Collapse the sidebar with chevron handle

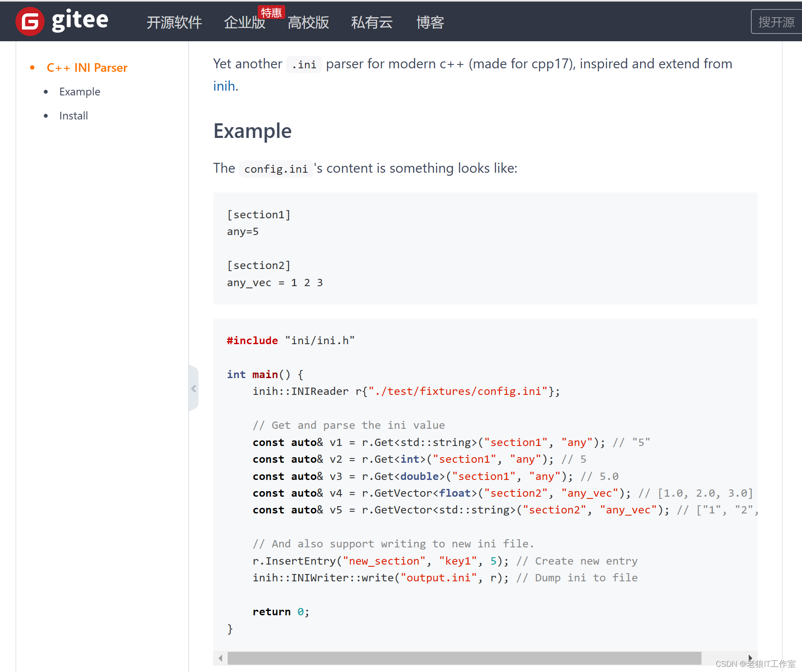(x=194, y=388)
